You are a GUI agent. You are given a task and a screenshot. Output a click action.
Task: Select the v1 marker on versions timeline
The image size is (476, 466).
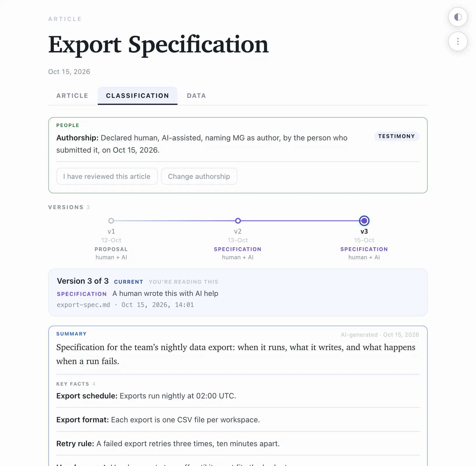(x=111, y=221)
